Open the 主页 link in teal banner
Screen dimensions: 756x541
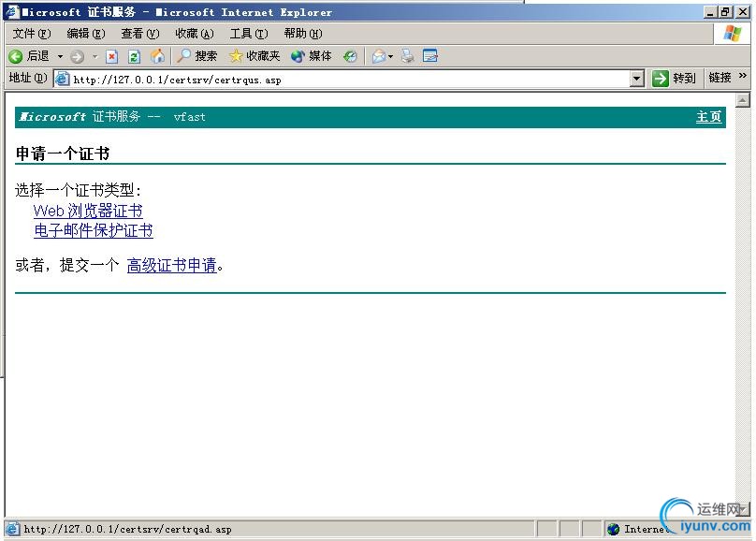[x=709, y=117]
